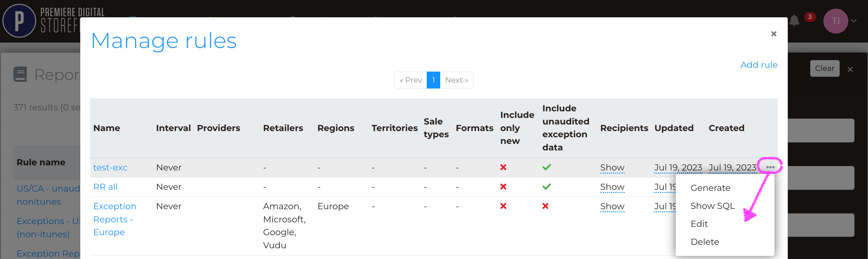Close the filter panel with X icon

[x=850, y=69]
